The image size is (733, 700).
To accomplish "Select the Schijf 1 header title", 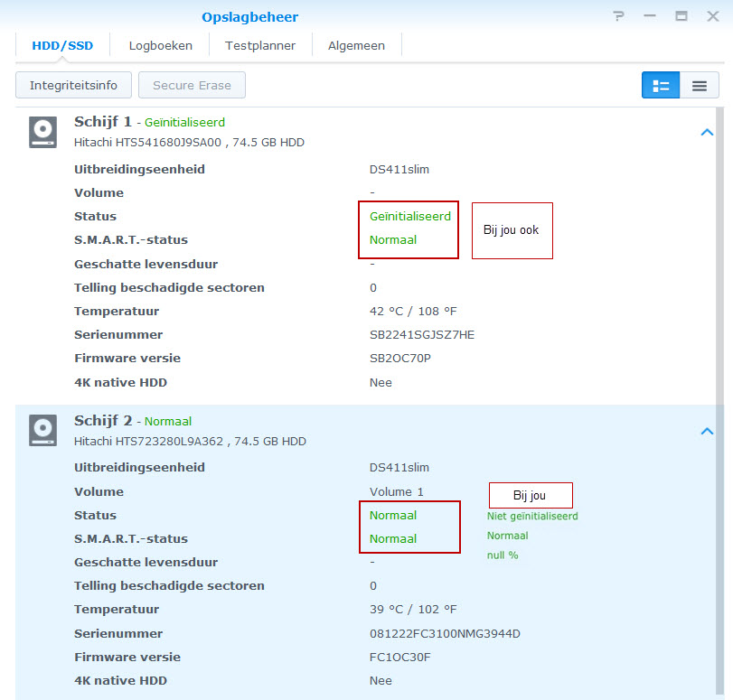I will click(x=103, y=122).
